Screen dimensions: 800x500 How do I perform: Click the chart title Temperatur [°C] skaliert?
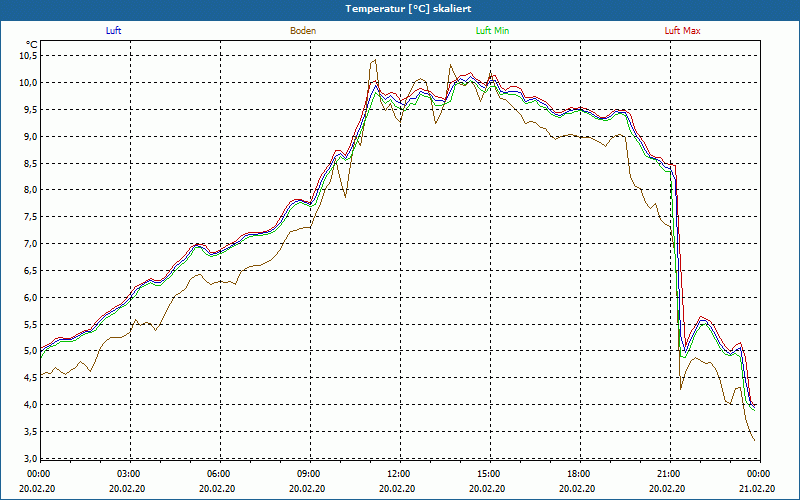408,9
